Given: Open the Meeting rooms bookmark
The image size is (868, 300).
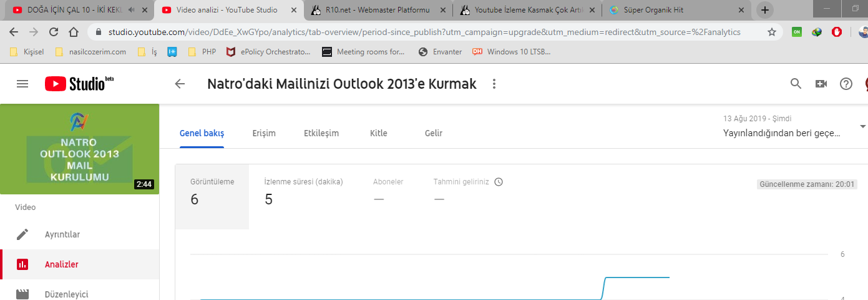Looking at the screenshot, I should click(x=364, y=52).
